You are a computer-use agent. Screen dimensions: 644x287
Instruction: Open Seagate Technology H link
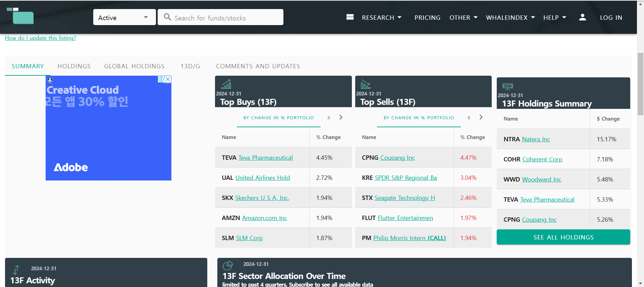coord(405,198)
